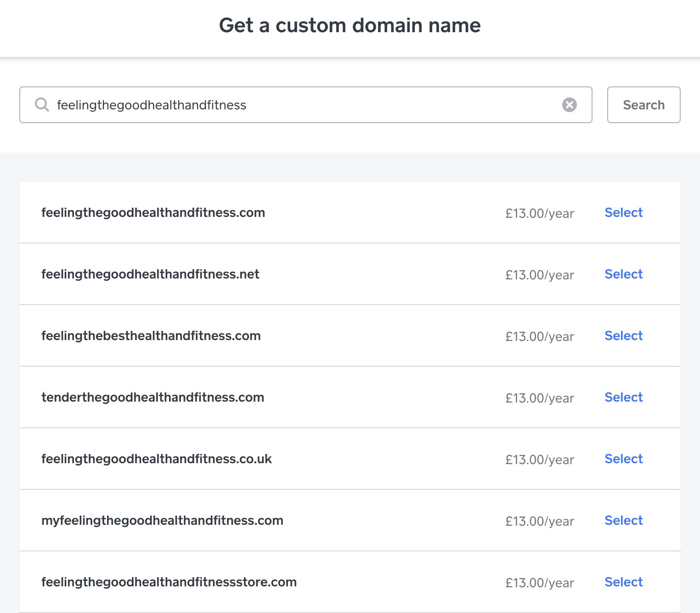Click the feelingthegoodhealthandfitness.com domain name
Screen dimensions: 700x613
coord(153,212)
